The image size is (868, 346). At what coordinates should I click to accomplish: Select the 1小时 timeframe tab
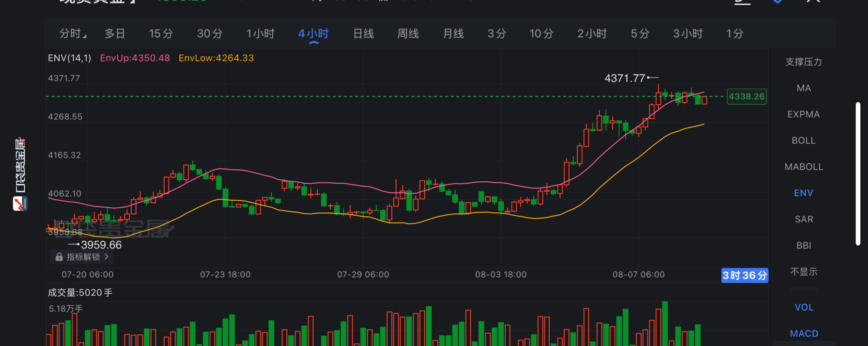(260, 34)
